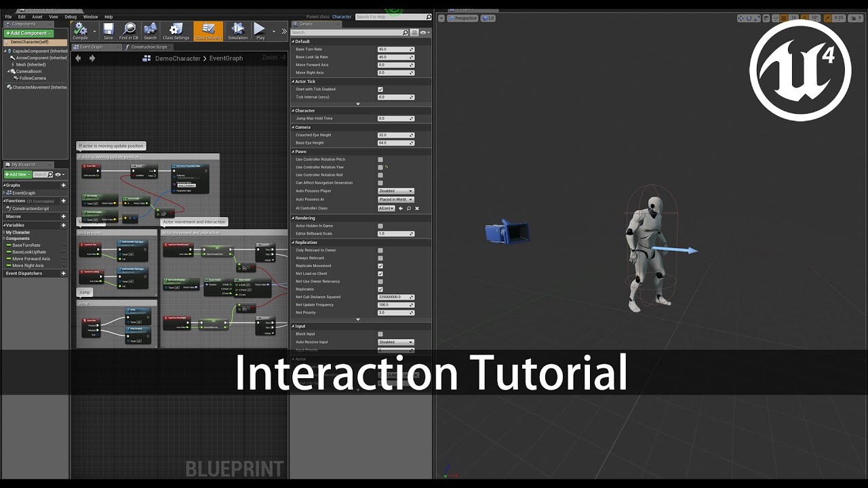Screen dimensions: 868x488
Task: Select the FollowCamera component
Action: click(x=33, y=78)
